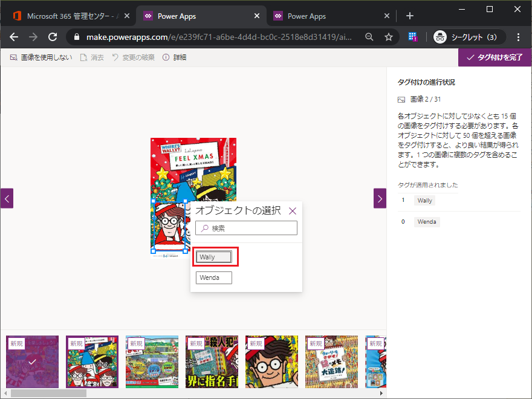Reload the page with the refresh icon
Screen dimensions: 532x399
pos(53,37)
